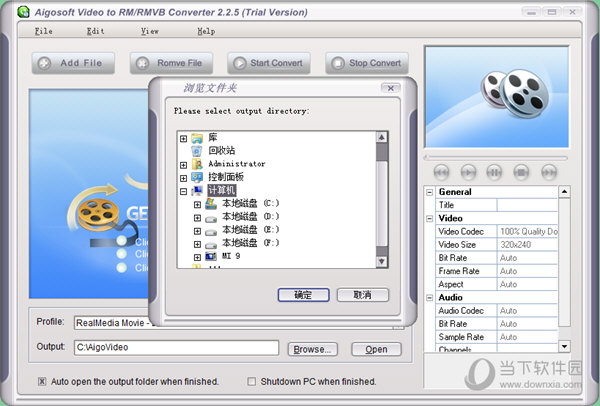Expand the 本地磁盘 (C:) node
600x406 pixels.
[197, 205]
